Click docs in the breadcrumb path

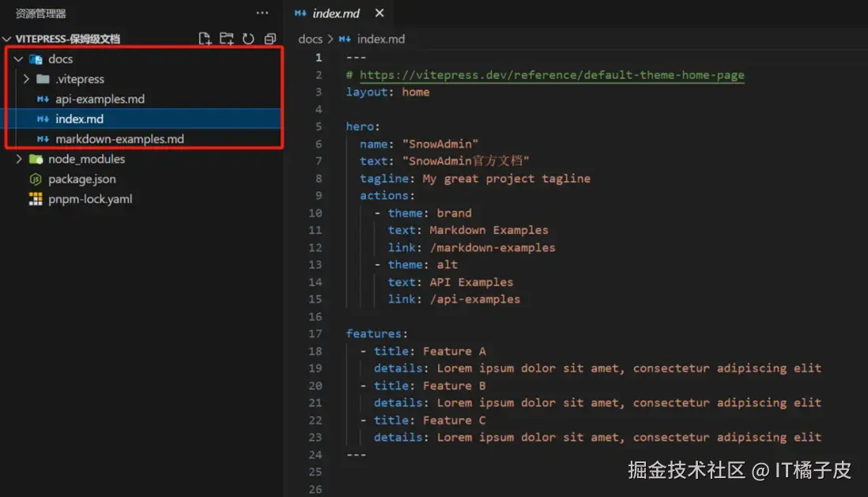pos(310,39)
